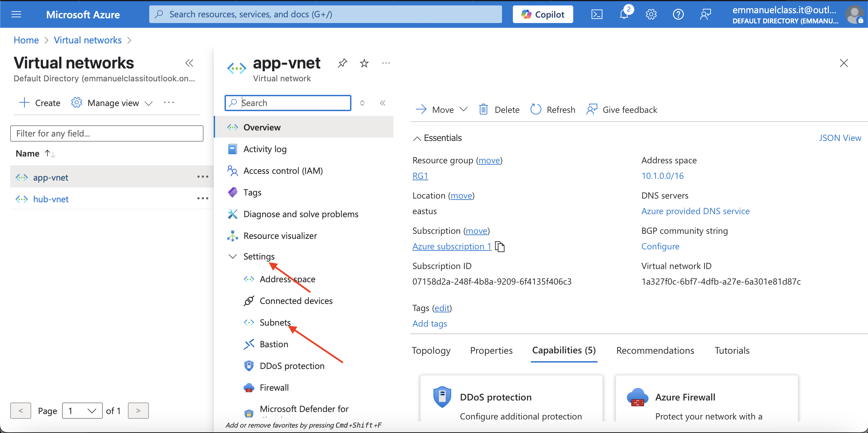Switch to the Topology tab
The height and width of the screenshot is (433, 868).
click(x=431, y=350)
